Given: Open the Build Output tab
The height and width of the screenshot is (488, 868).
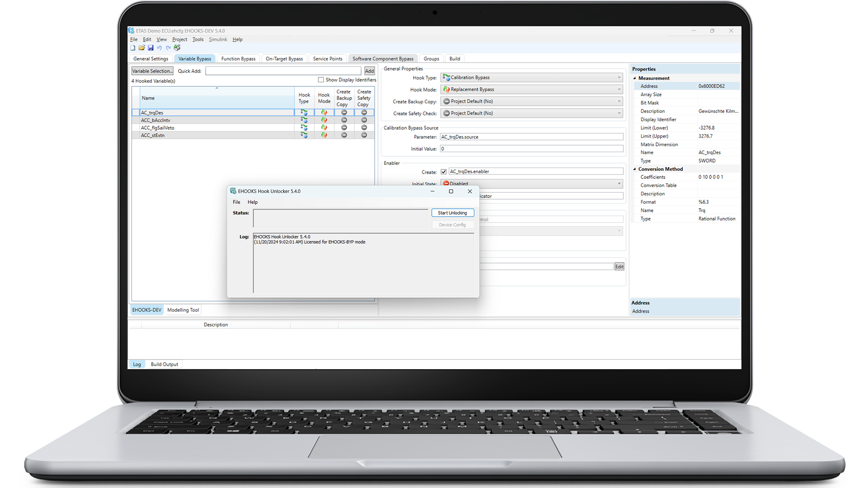Looking at the screenshot, I should 165,364.
